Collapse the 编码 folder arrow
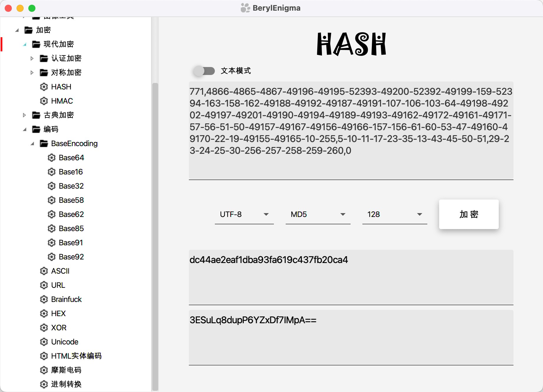This screenshot has height=392, width=543. [x=24, y=129]
